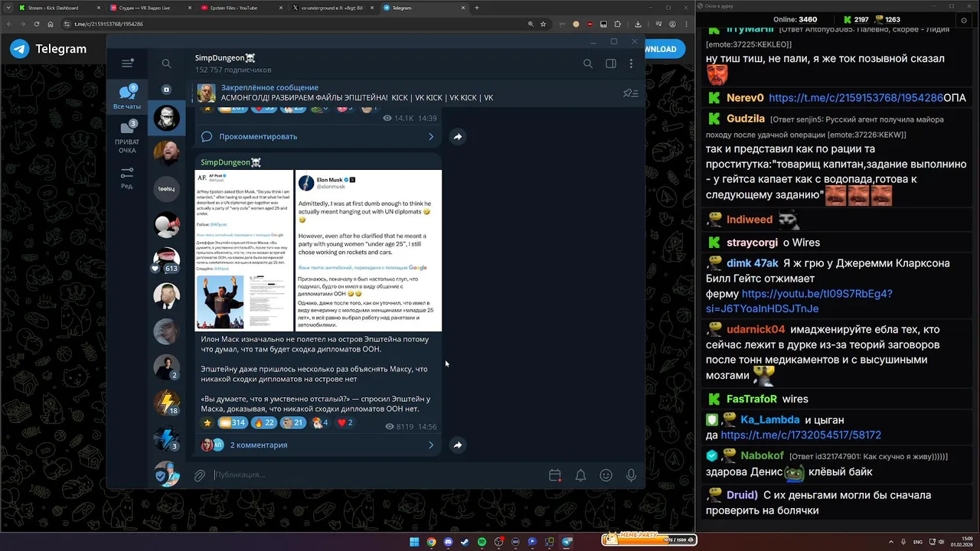Open Steam from the taskbar
Image resolution: width=980 pixels, height=551 pixels.
click(465, 542)
